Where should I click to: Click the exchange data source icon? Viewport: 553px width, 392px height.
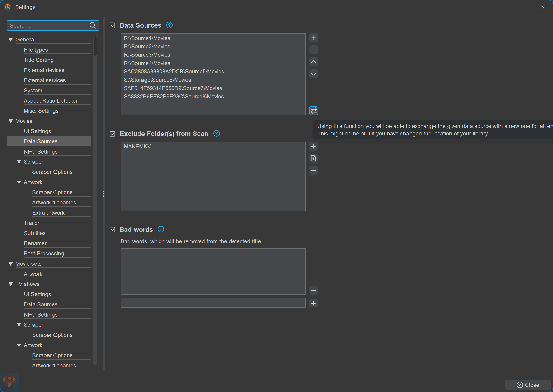pos(314,111)
